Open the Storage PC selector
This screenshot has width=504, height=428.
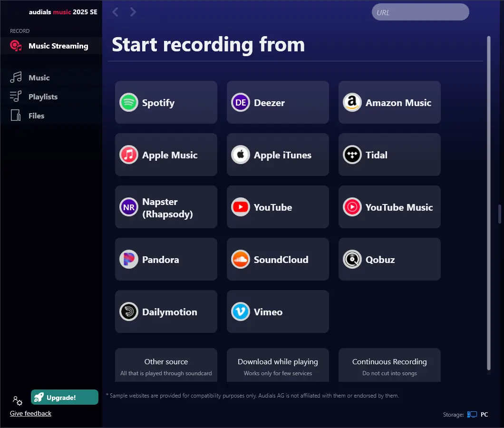click(478, 415)
